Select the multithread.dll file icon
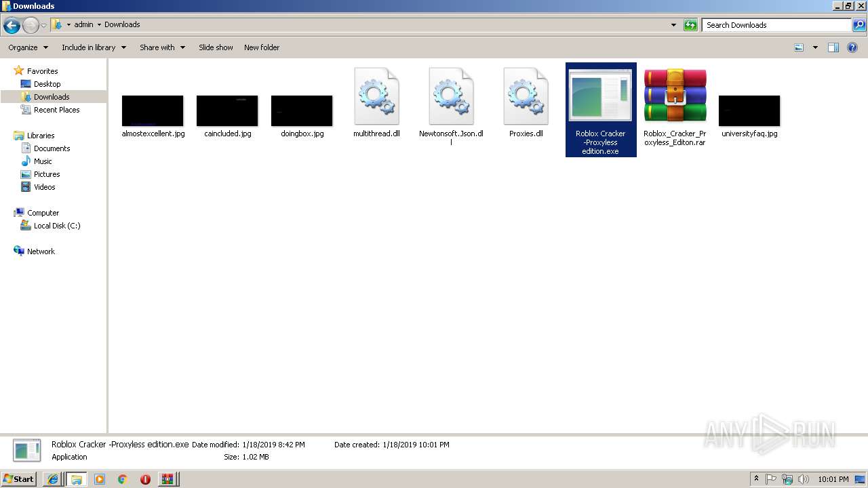868x488 pixels. [x=376, y=96]
